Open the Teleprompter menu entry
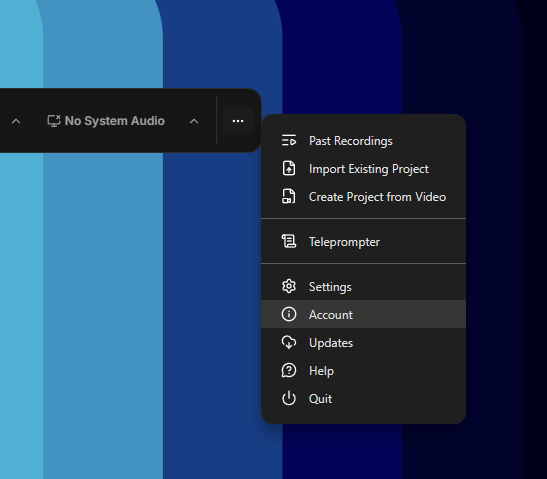This screenshot has width=547, height=479. pyautogui.click(x=364, y=241)
